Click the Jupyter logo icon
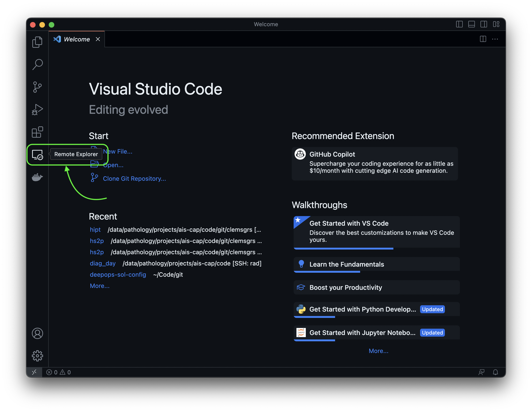The width and height of the screenshot is (532, 412). 301,333
